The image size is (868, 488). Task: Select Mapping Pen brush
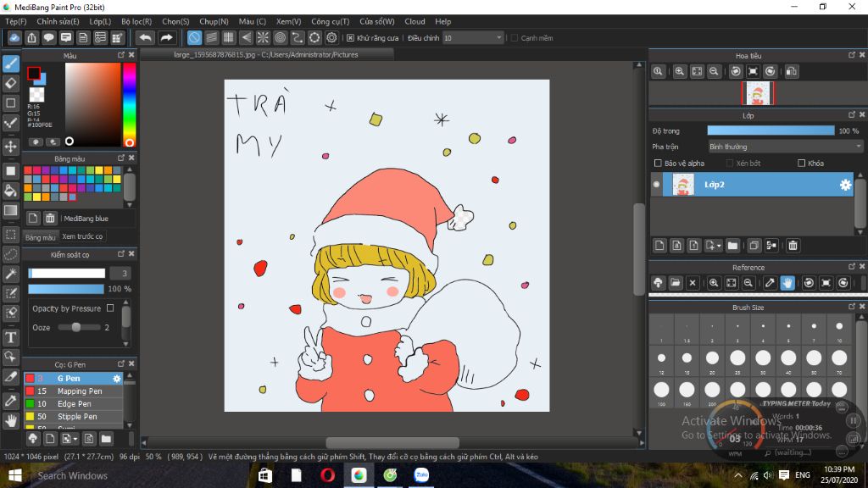pyautogui.click(x=74, y=391)
